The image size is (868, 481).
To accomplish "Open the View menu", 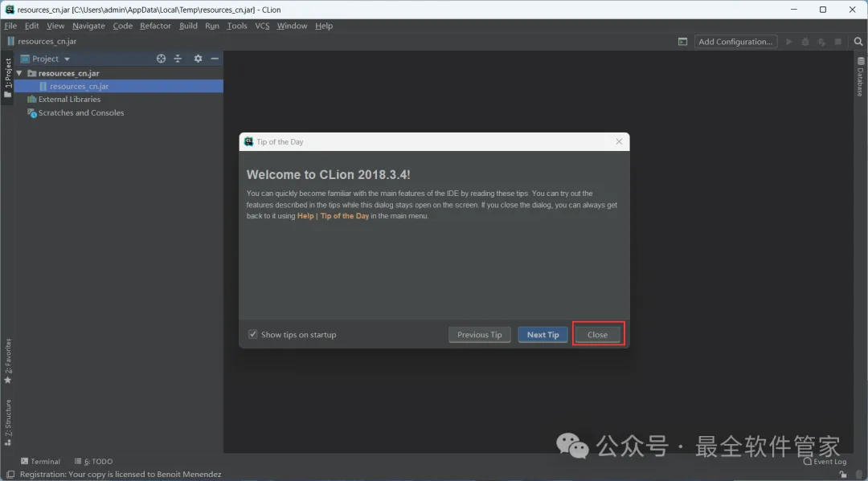I will point(55,26).
